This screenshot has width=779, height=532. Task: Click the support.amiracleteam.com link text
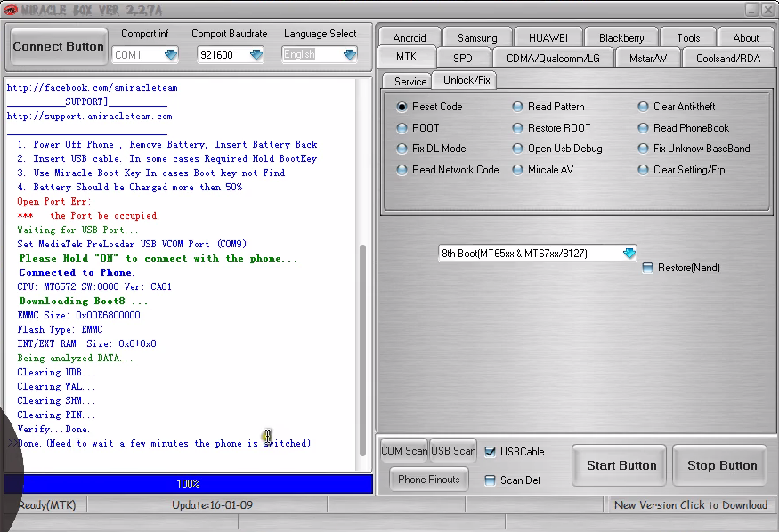pyautogui.click(x=89, y=117)
